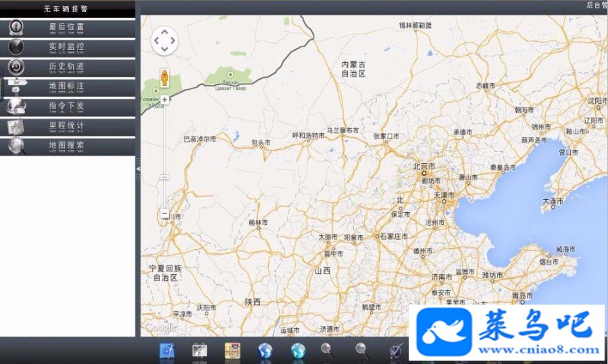Collapse the left sidebar with arrow handle
Screen dimensions: 608x364
[138, 169]
